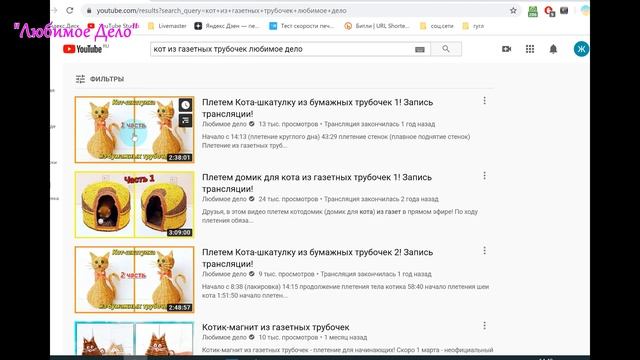Open the соц.сети bookmarks folder

point(436,26)
